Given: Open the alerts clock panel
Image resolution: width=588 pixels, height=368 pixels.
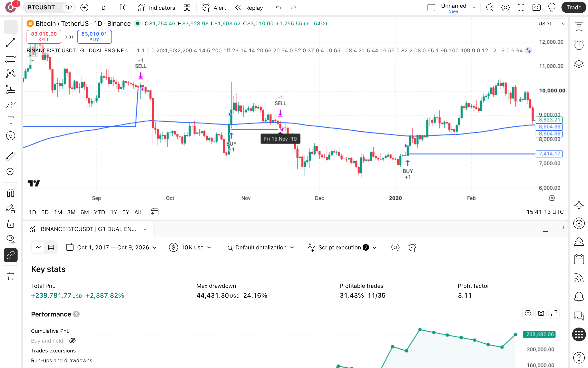Looking at the screenshot, I should (579, 45).
